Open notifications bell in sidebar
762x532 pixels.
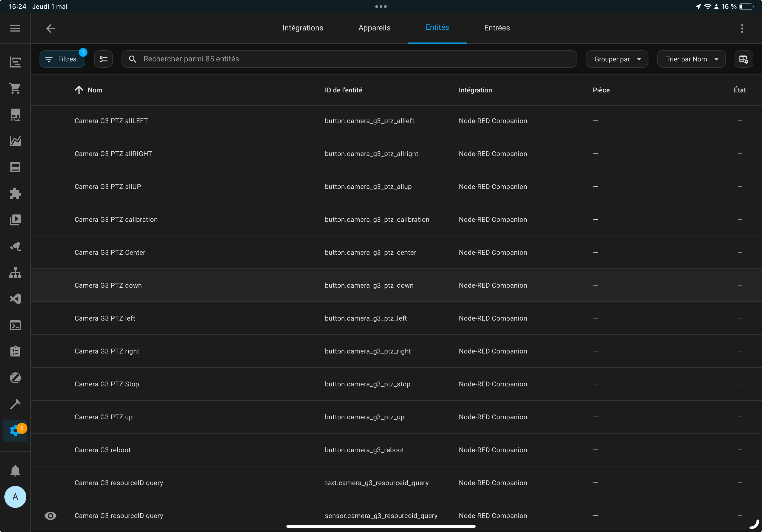[15, 471]
